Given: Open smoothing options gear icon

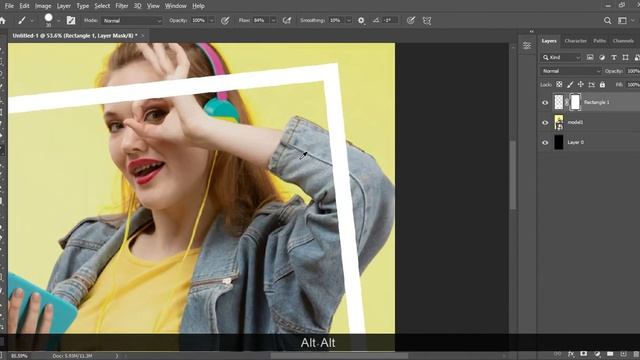Looking at the screenshot, I should [x=361, y=20].
